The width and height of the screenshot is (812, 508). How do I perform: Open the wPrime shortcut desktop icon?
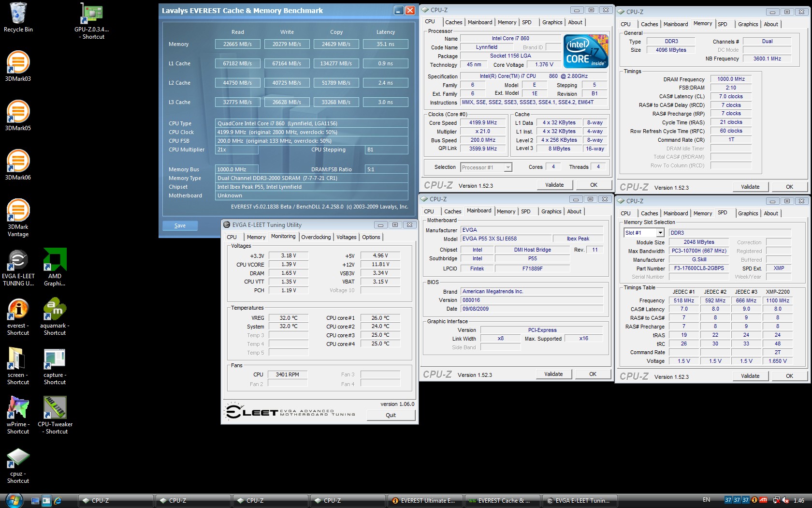[18, 416]
